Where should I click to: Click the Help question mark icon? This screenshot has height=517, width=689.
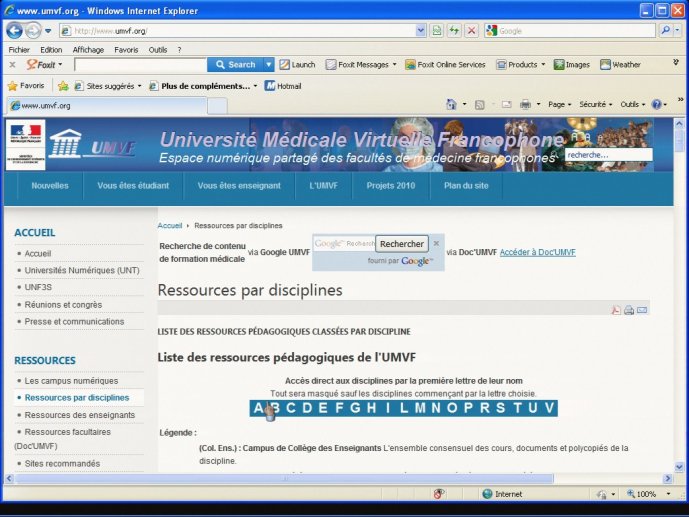click(656, 105)
